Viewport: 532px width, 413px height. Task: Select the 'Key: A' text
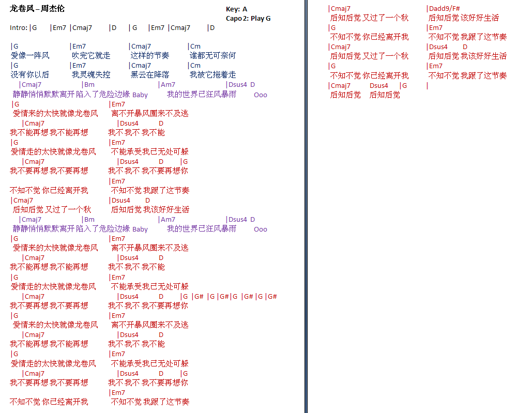[x=236, y=9]
